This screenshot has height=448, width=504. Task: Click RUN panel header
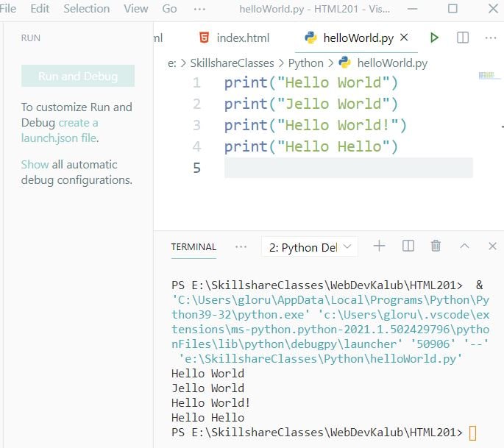click(31, 38)
